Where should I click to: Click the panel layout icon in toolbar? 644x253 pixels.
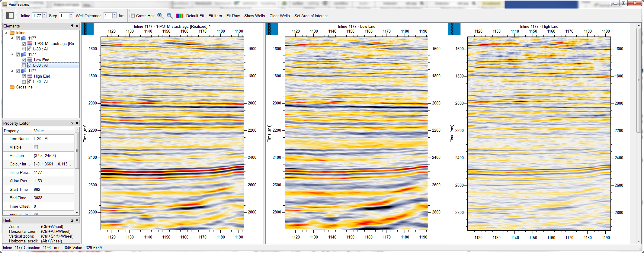[x=10, y=16]
